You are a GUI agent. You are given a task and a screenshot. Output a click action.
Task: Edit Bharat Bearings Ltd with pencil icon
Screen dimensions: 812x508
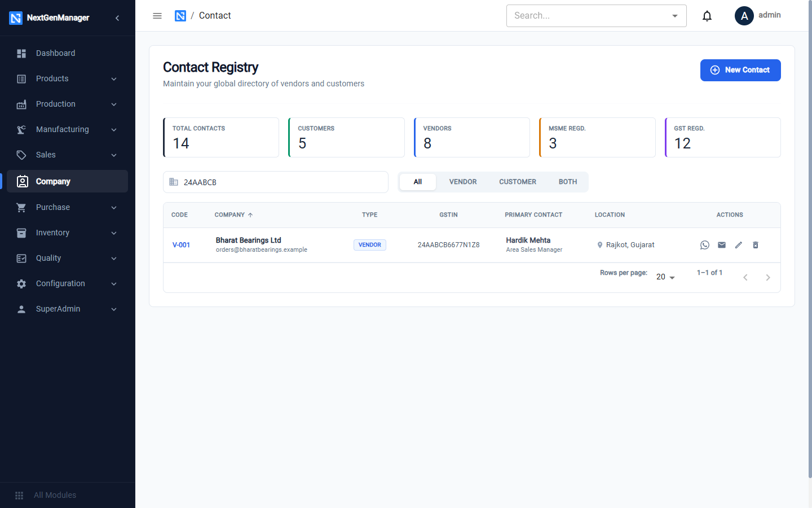pyautogui.click(x=739, y=245)
